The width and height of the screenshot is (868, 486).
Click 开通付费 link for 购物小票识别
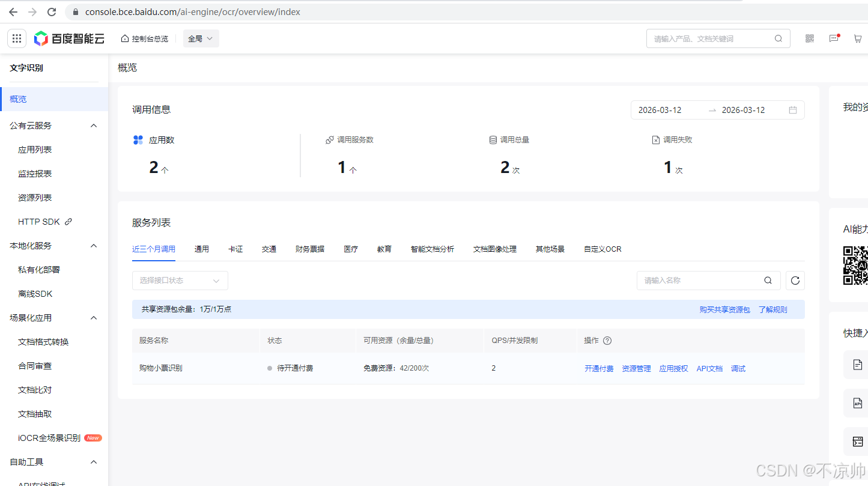click(x=599, y=369)
